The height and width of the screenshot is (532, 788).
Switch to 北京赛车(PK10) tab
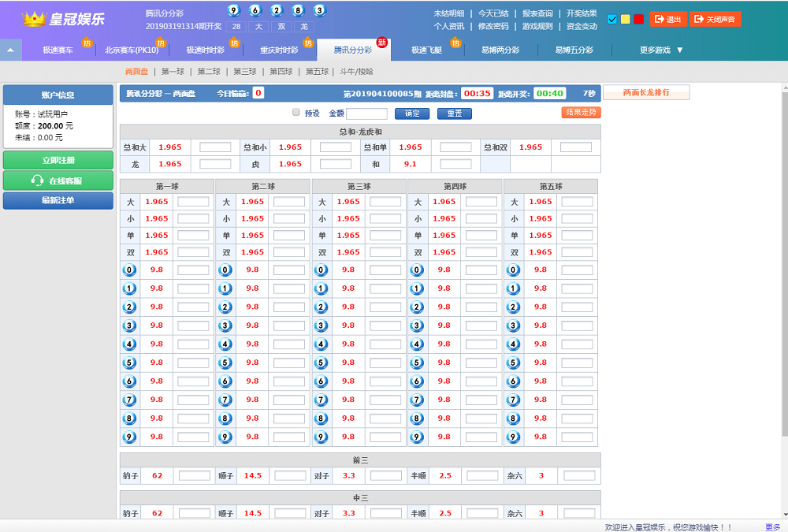click(132, 50)
